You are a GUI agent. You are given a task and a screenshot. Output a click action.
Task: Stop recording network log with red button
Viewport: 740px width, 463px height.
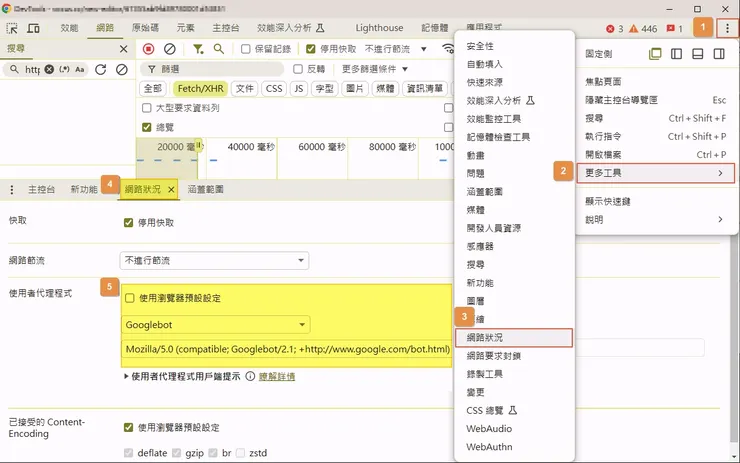click(x=149, y=49)
